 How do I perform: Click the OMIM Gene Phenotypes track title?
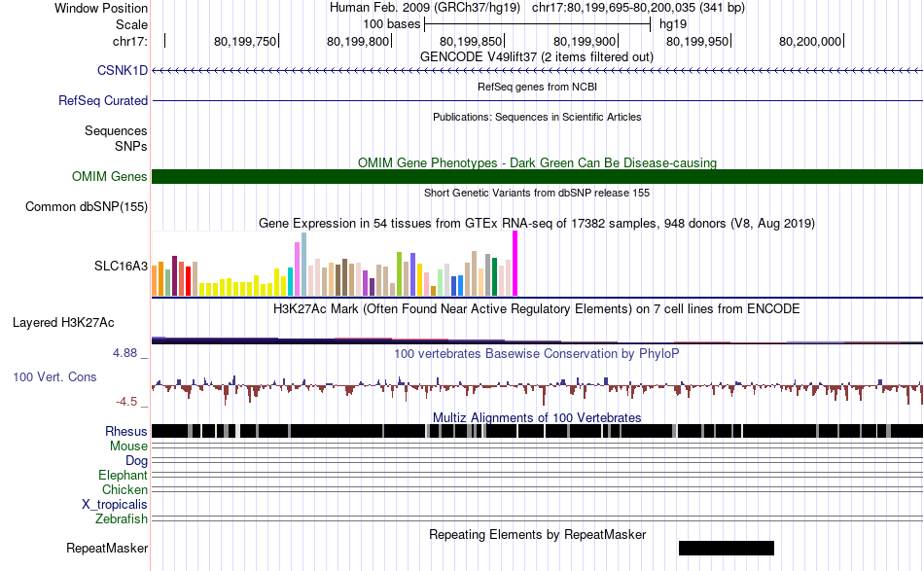[x=537, y=162]
